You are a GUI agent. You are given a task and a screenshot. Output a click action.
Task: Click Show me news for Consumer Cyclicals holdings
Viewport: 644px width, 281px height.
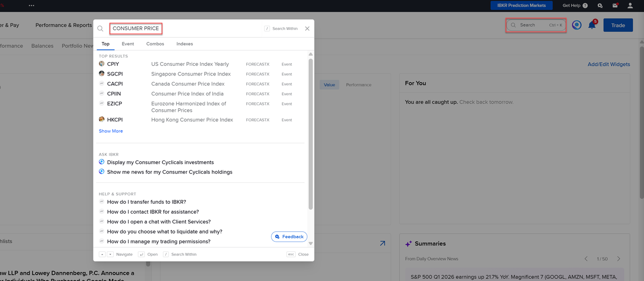169,172
